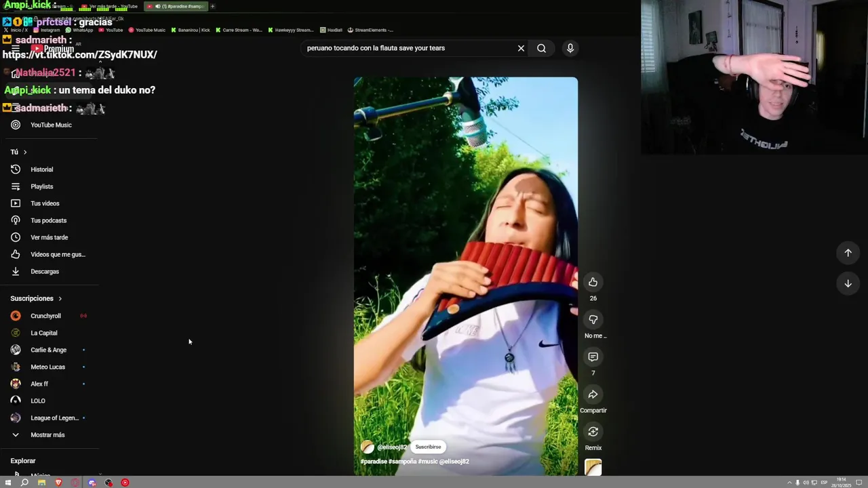Open Ver más tarde list

pyautogui.click(x=51, y=237)
